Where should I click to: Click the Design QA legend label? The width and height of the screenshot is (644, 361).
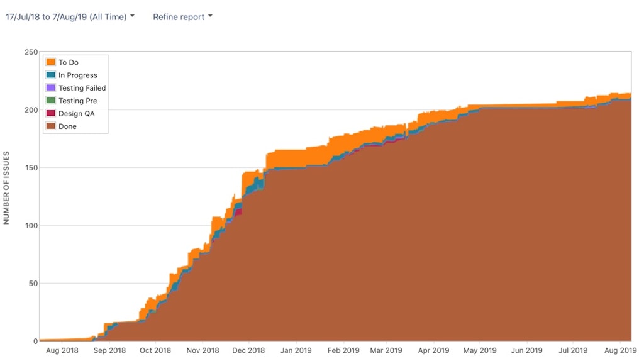tap(76, 113)
